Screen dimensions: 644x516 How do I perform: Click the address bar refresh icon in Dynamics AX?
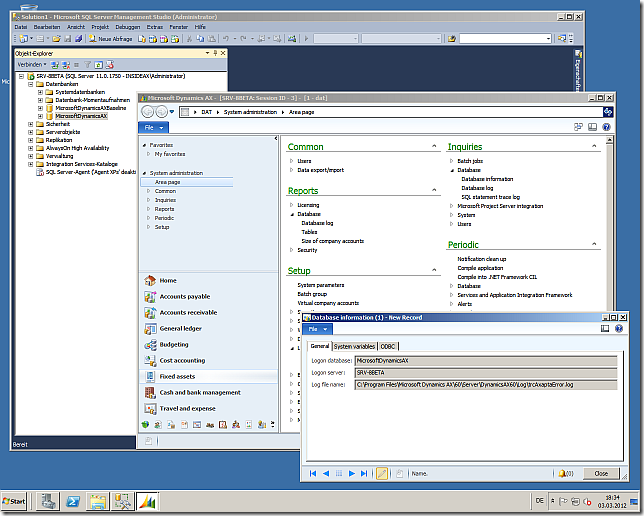(608, 112)
